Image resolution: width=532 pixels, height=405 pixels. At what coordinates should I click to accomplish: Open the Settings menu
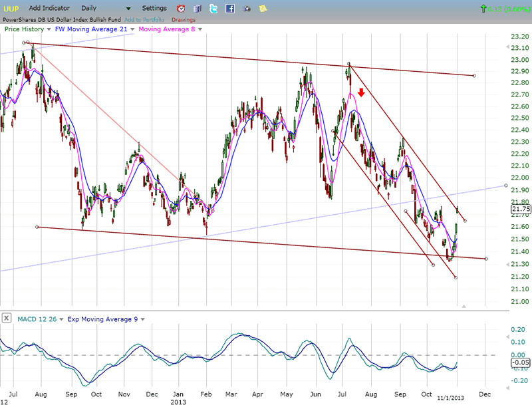tap(154, 8)
